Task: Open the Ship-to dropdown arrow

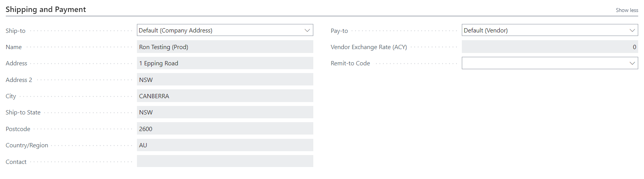Action: [x=307, y=30]
